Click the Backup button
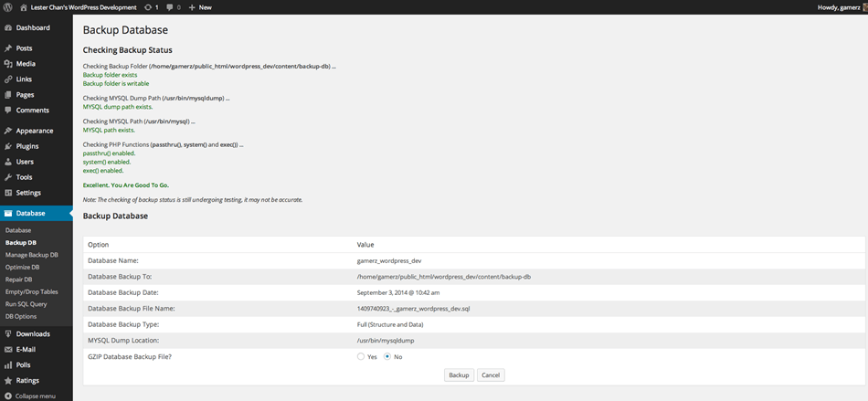 [x=459, y=375]
